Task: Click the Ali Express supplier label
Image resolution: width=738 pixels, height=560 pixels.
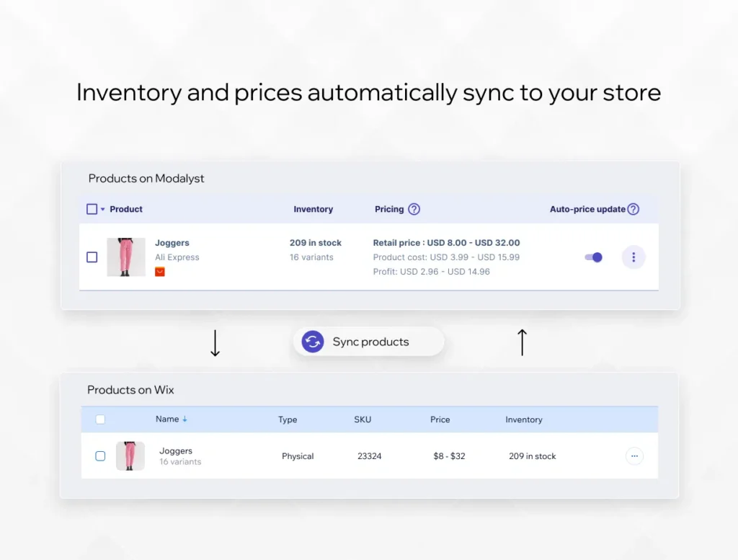Action: (x=177, y=257)
